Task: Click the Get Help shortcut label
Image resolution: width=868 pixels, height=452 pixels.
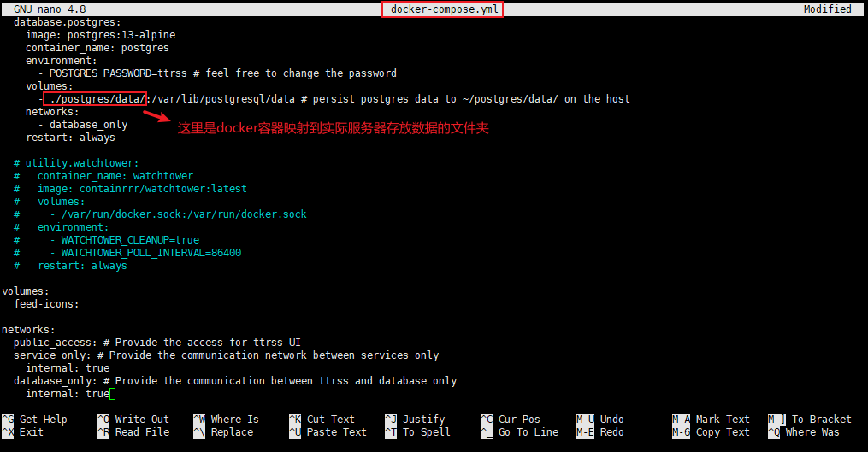Action: (43, 420)
